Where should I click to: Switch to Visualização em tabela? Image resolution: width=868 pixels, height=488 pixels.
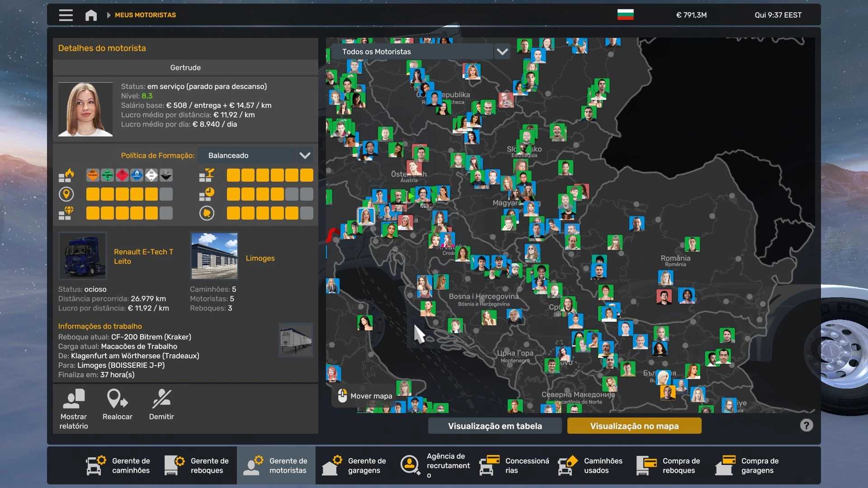(x=495, y=426)
